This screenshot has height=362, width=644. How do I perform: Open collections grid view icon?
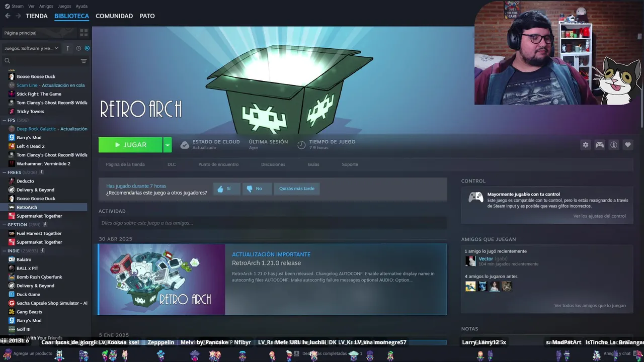(x=84, y=33)
